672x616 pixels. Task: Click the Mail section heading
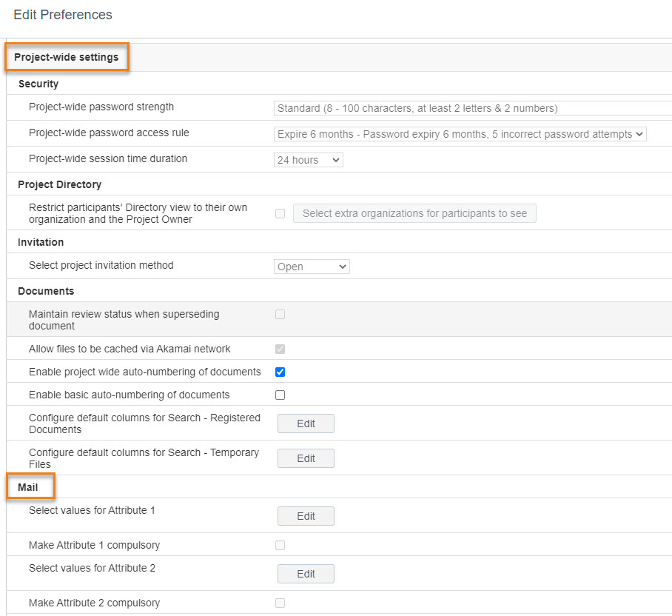click(x=28, y=487)
